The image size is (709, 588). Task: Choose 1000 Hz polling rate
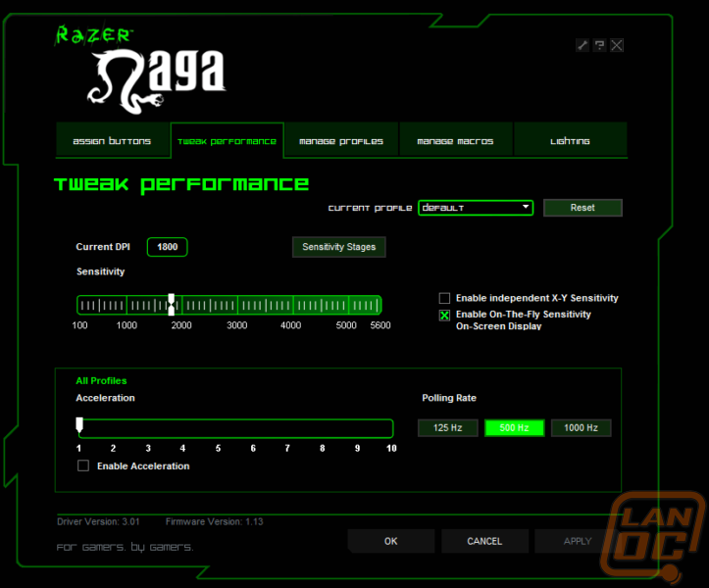click(x=582, y=427)
